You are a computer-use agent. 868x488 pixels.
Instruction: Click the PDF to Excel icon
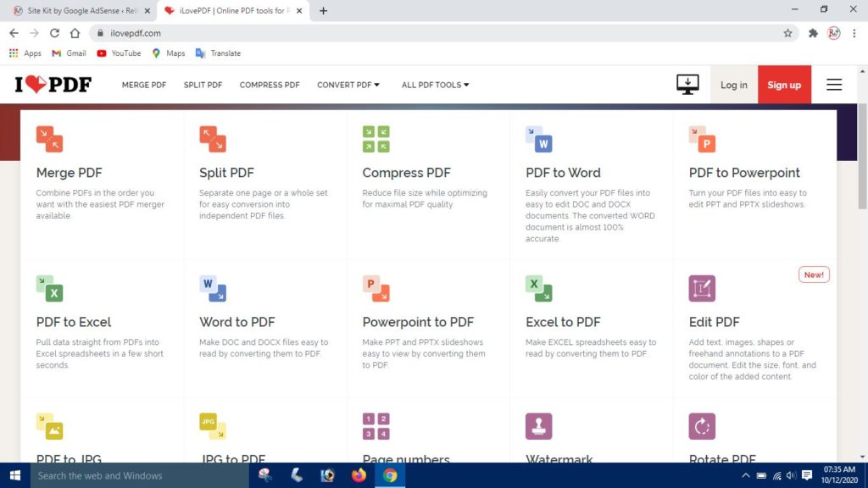[x=49, y=288]
